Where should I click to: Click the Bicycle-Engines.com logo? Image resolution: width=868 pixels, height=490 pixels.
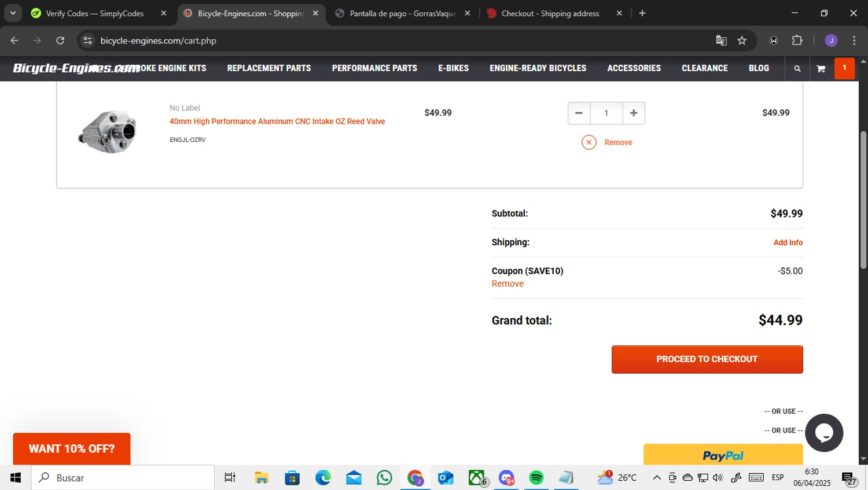pyautogui.click(x=76, y=68)
